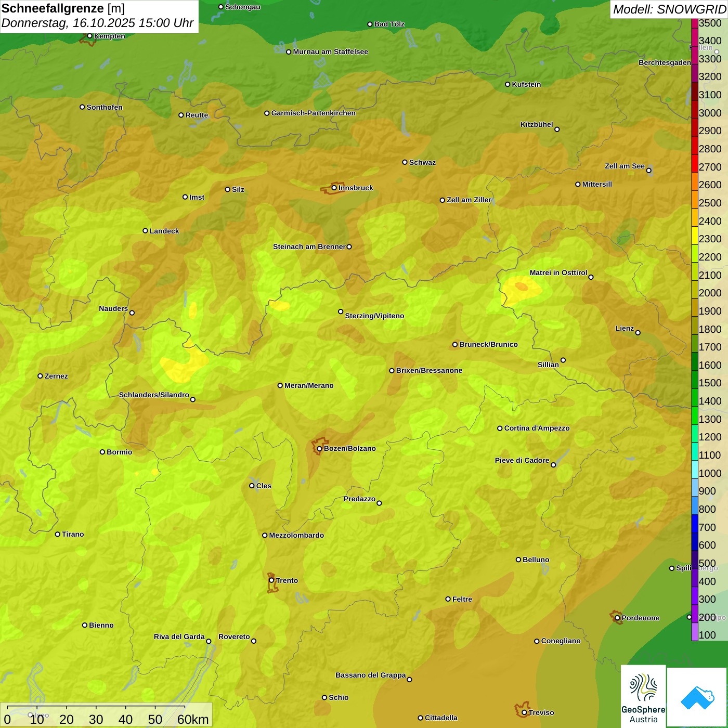
Task: Click the Feltre location dot
Action: pos(448,599)
